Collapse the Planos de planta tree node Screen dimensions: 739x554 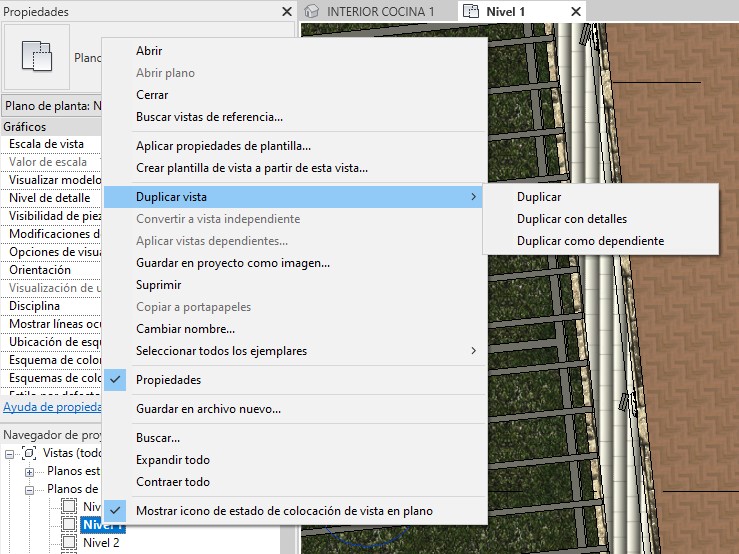pos(29,489)
